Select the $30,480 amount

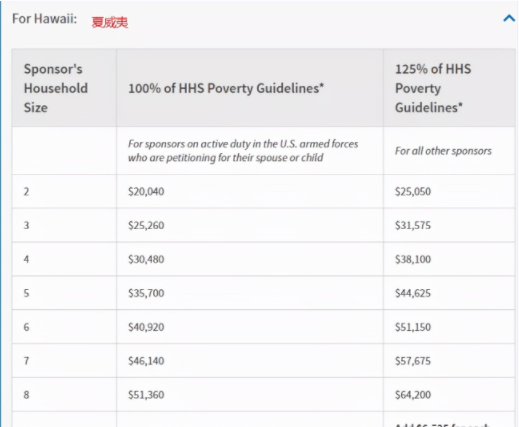(146, 259)
